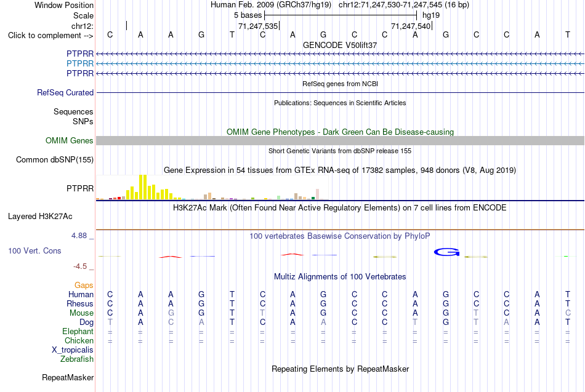Select the light-blue PTPRR transcript label
Viewport: 585px width, 392px height.
[80, 63]
